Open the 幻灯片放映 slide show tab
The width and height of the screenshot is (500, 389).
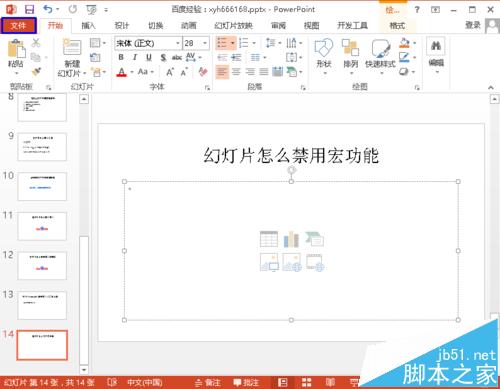click(x=233, y=26)
